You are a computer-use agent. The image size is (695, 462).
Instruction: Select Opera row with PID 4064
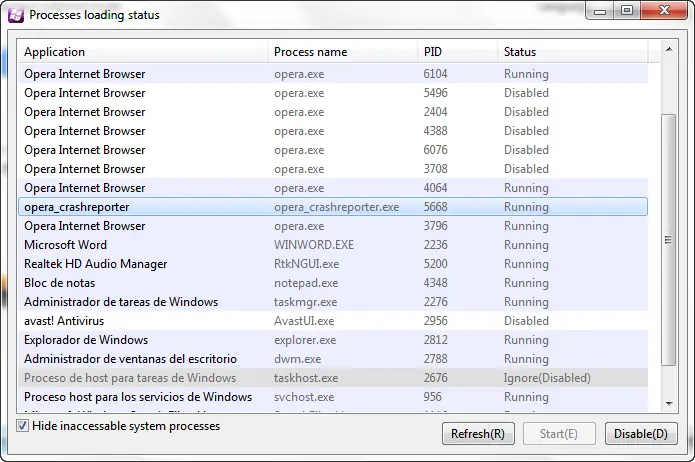(x=333, y=188)
